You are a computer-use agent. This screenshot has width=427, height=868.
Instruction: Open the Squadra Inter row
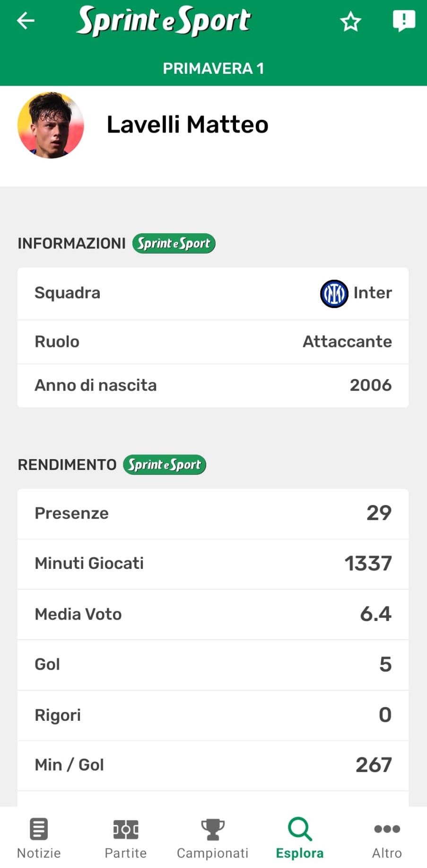(213, 293)
